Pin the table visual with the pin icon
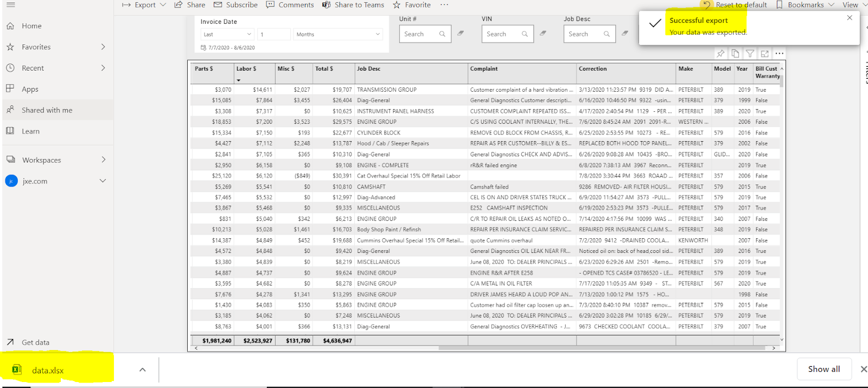Screen dimensions: 868x388 click(720, 54)
